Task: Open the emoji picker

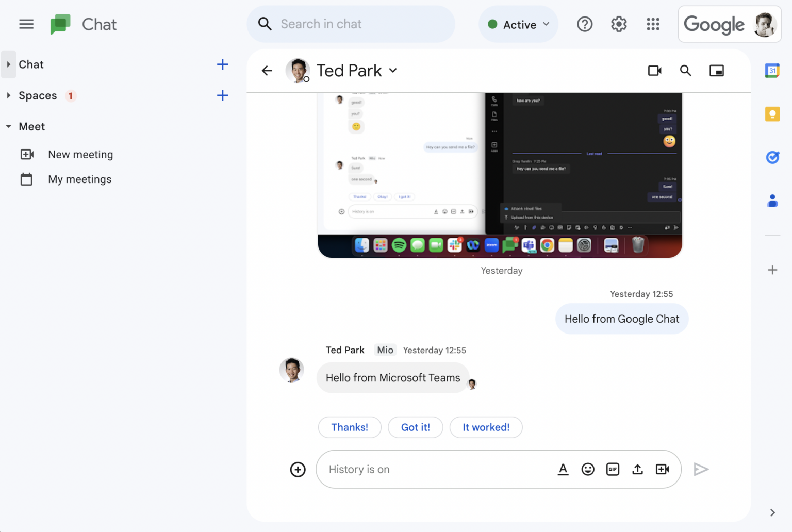Action: pyautogui.click(x=588, y=469)
